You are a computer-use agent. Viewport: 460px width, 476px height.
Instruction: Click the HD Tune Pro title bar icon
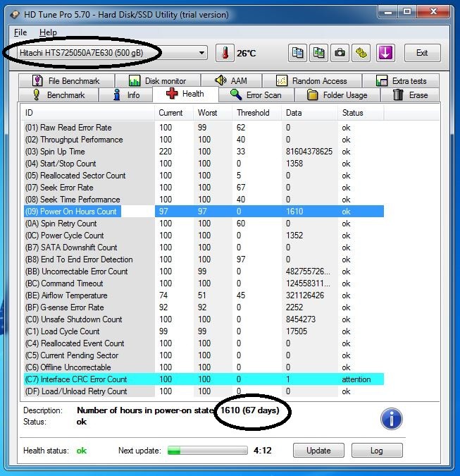pos(15,15)
